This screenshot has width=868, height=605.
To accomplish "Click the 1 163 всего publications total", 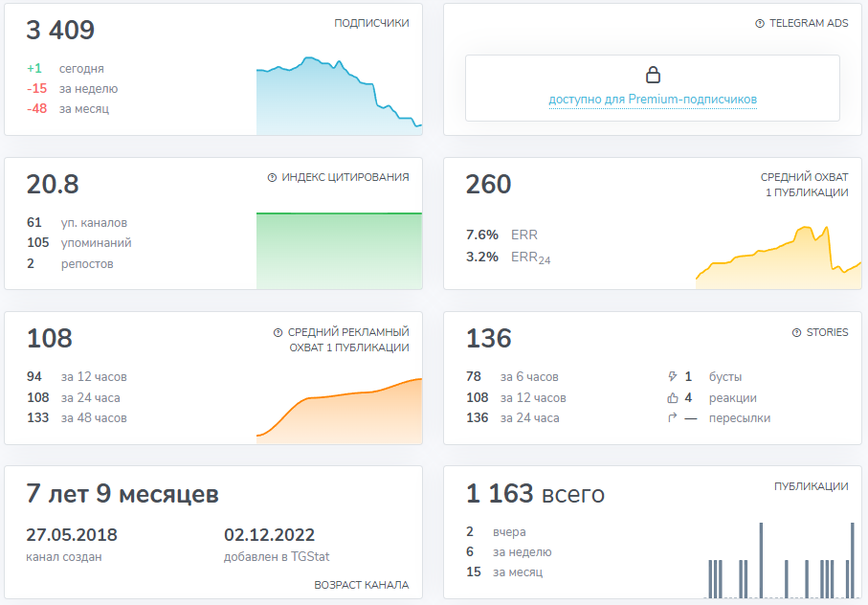I will pos(535,494).
